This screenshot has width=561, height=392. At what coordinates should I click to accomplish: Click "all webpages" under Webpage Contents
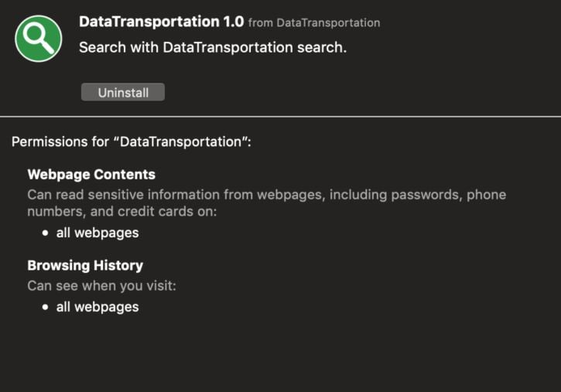coord(97,232)
